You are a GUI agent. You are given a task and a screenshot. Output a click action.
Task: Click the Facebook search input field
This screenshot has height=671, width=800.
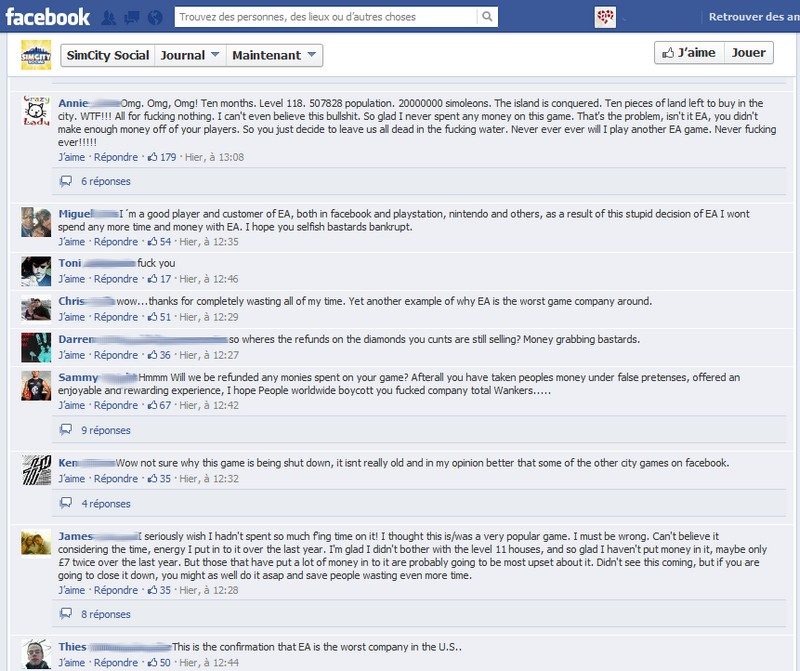point(326,17)
